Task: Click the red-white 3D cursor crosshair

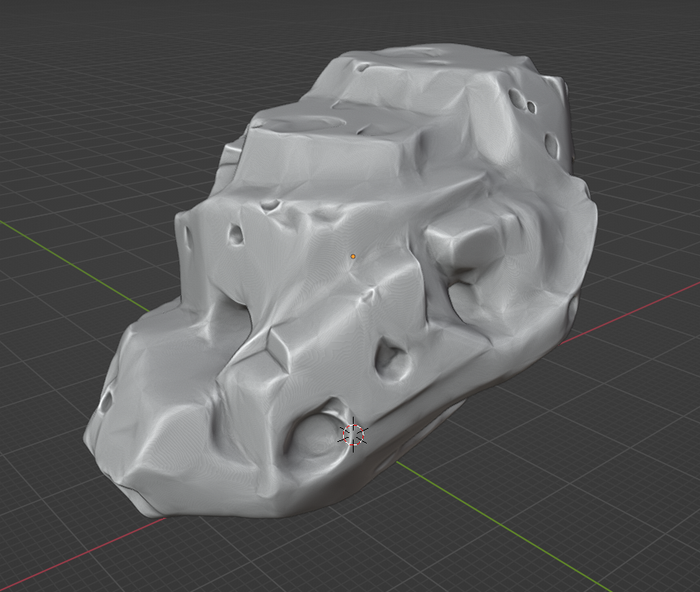Action: click(354, 435)
